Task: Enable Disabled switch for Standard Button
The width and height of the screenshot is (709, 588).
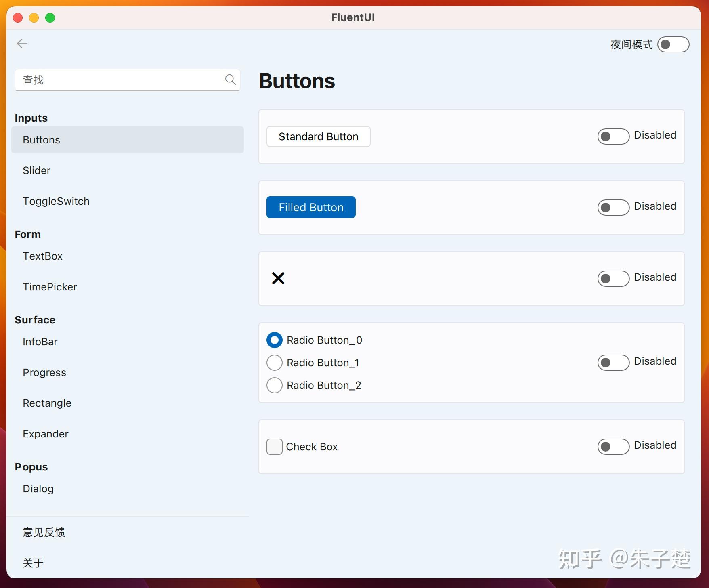Action: coord(613,136)
